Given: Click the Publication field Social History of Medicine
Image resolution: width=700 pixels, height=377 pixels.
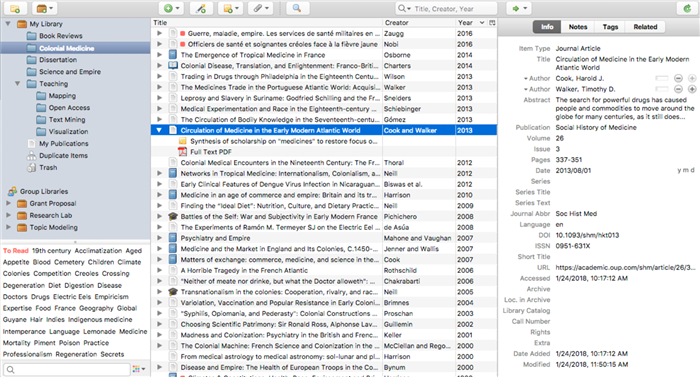Looking at the screenshot, I should 596,128.
